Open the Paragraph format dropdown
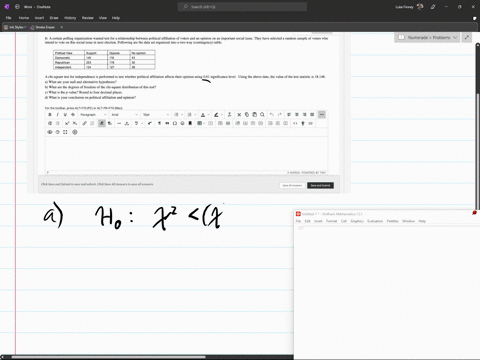 pos(93,115)
